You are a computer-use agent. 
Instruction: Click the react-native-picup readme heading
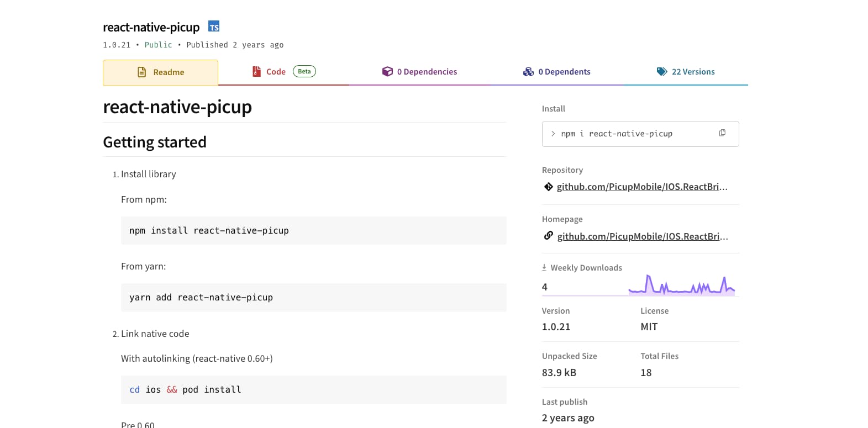(177, 107)
